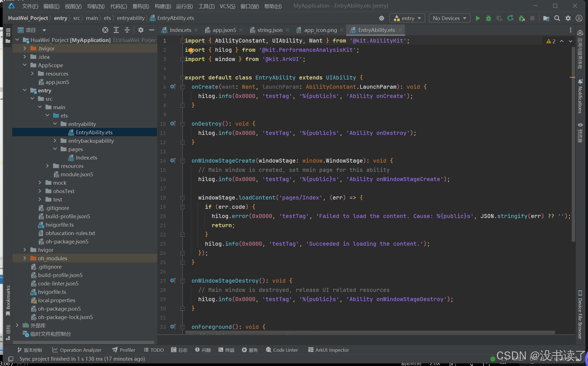
Task: Click the editor horizontal scrollbar
Action: (370, 332)
